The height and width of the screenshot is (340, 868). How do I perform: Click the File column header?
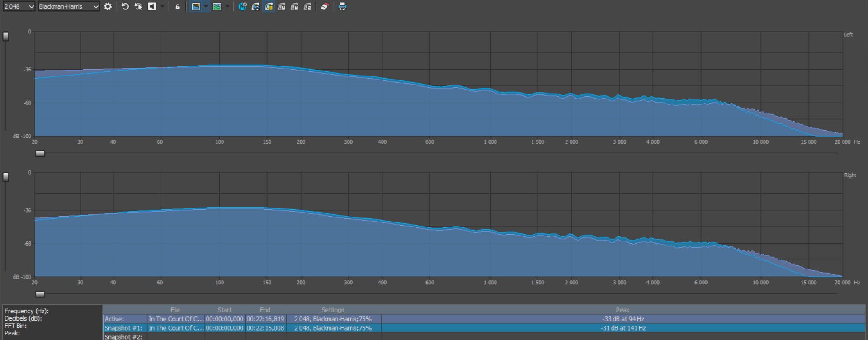(x=175, y=310)
